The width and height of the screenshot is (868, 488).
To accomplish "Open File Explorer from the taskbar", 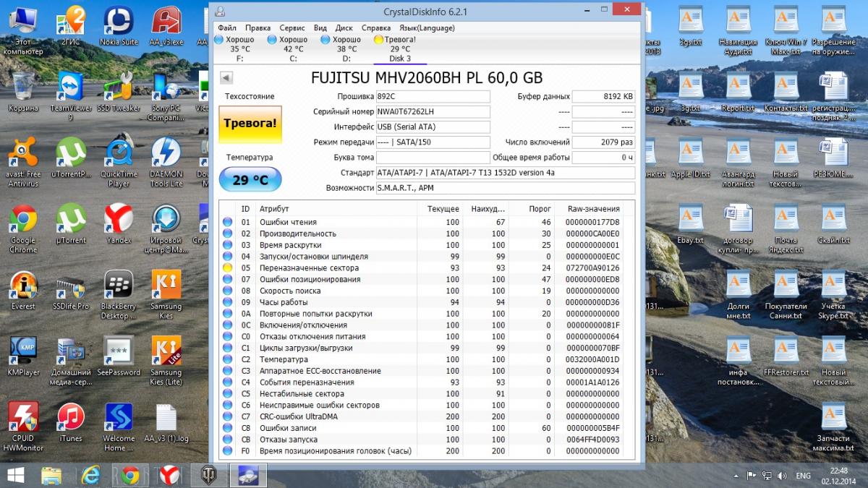I will [51, 475].
